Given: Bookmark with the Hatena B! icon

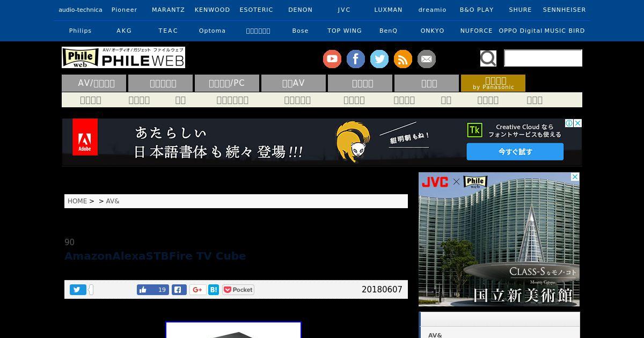Looking at the screenshot, I should coord(214,290).
